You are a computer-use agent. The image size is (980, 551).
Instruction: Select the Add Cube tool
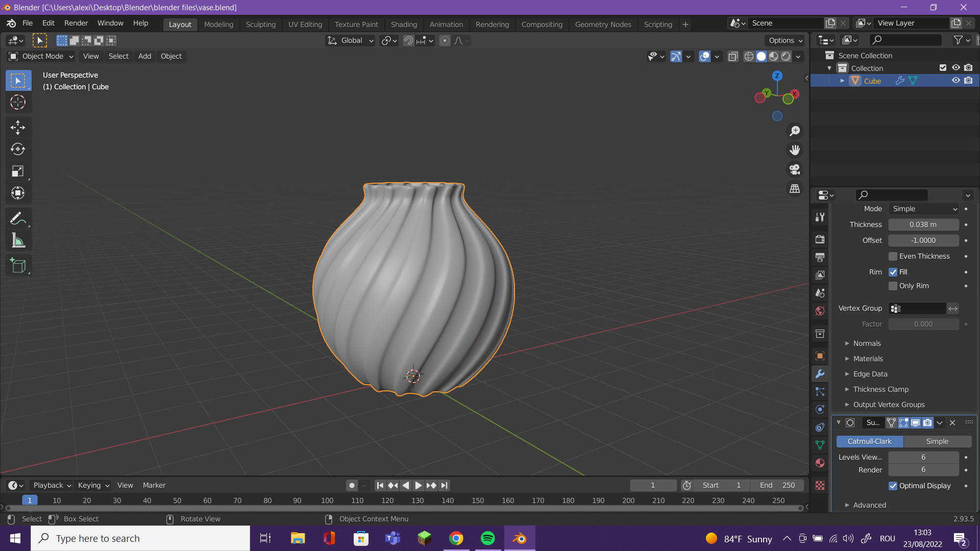click(18, 265)
